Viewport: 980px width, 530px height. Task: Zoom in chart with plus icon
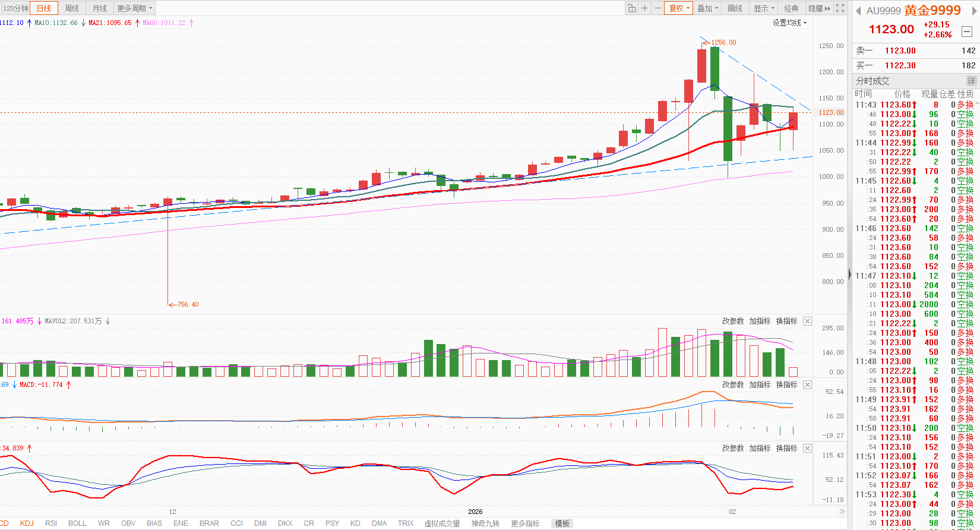pyautogui.click(x=644, y=8)
